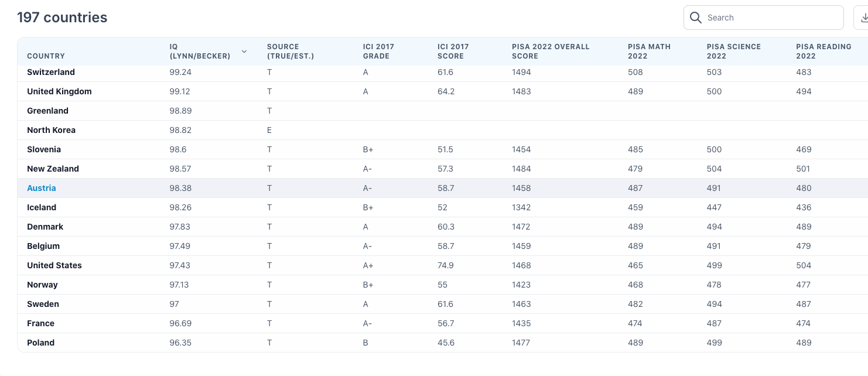This screenshot has width=868, height=376.
Task: Click the magnifying glass search icon
Action: click(x=696, y=18)
